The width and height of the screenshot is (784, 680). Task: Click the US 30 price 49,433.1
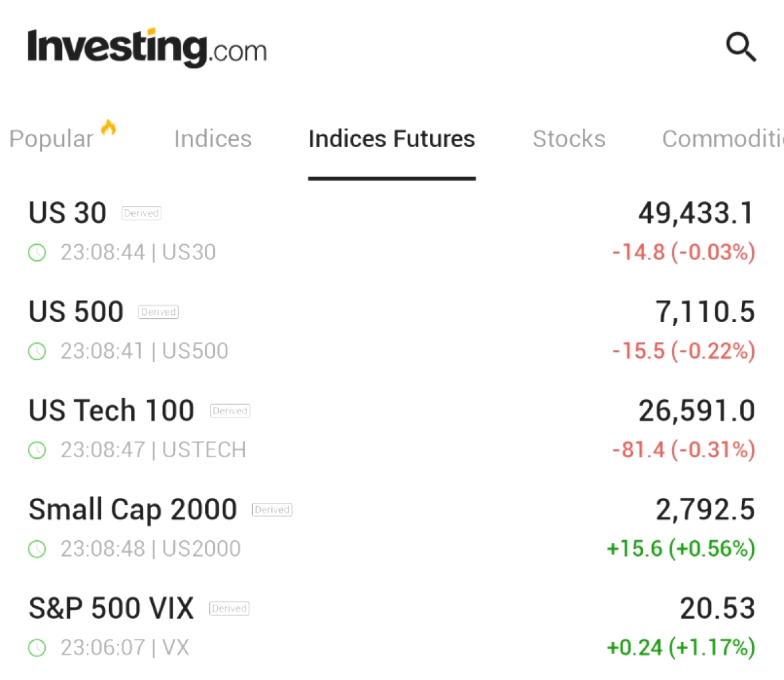pos(696,213)
